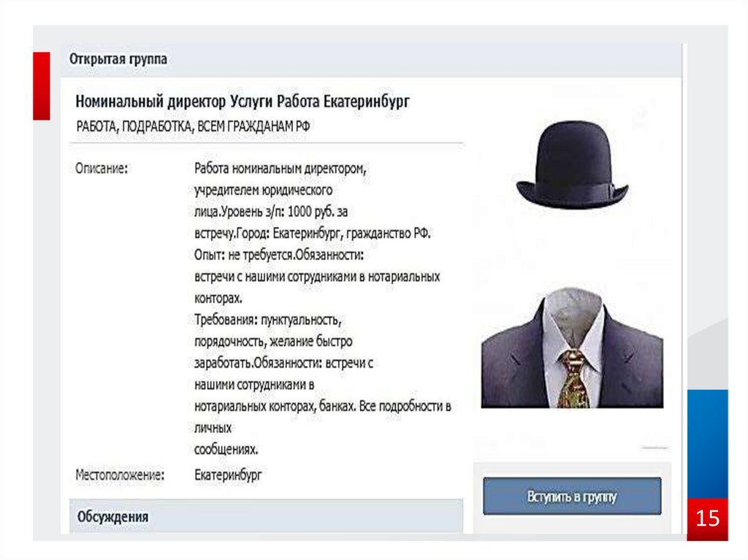Click the "Екатеринбург" location value
748x560 pixels.
click(x=228, y=475)
